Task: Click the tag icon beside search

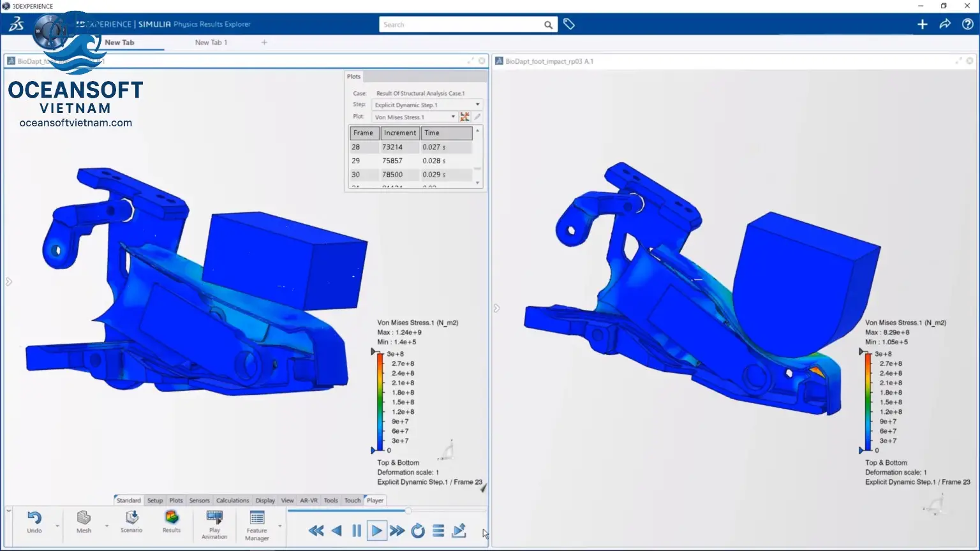Action: [569, 24]
